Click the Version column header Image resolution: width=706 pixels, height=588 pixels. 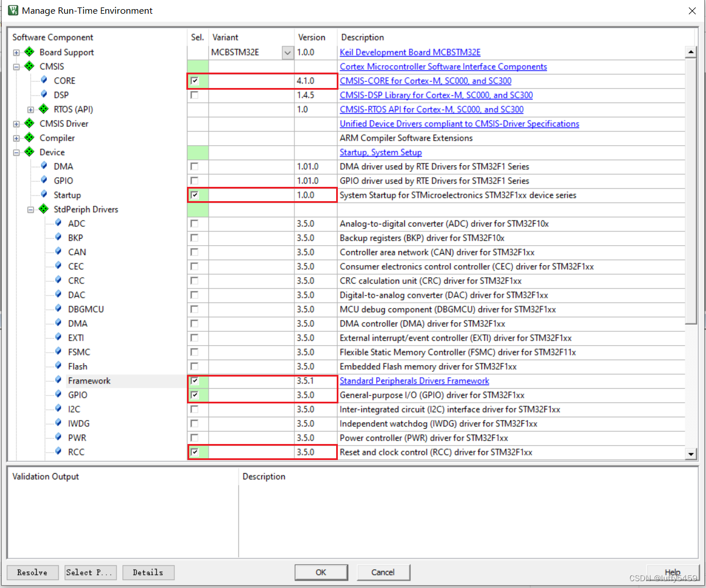tap(312, 37)
